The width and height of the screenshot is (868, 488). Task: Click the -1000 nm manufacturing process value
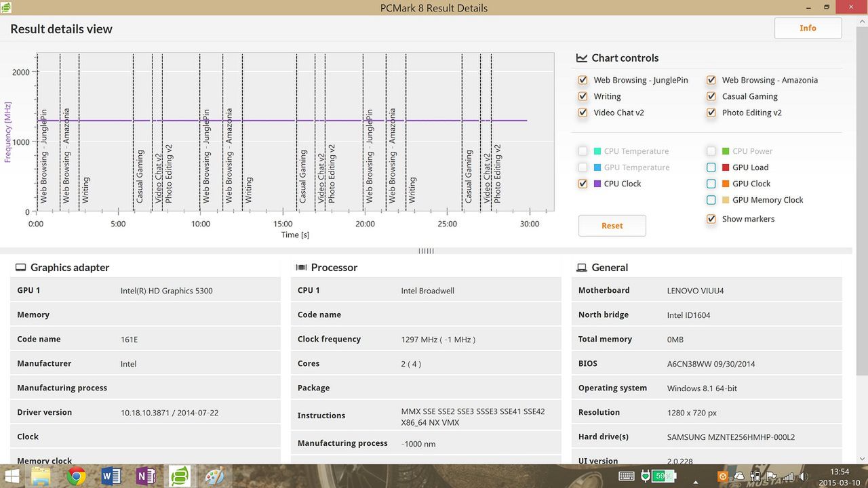click(418, 444)
